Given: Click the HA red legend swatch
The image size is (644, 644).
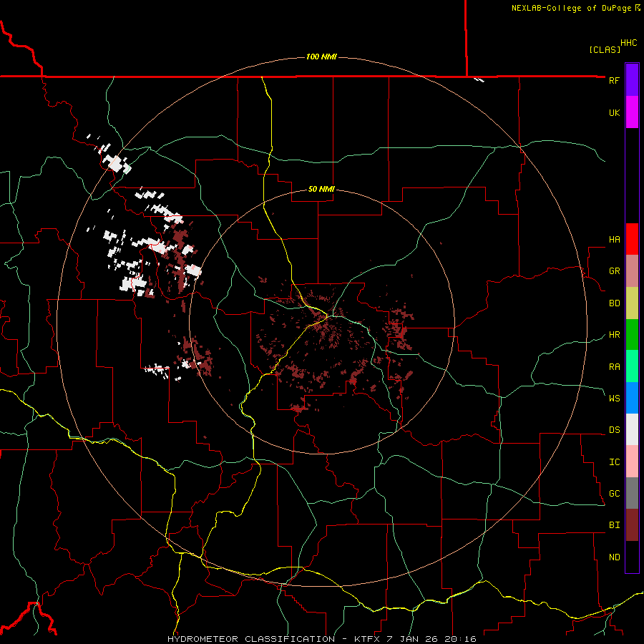Looking at the screenshot, I should tap(632, 239).
